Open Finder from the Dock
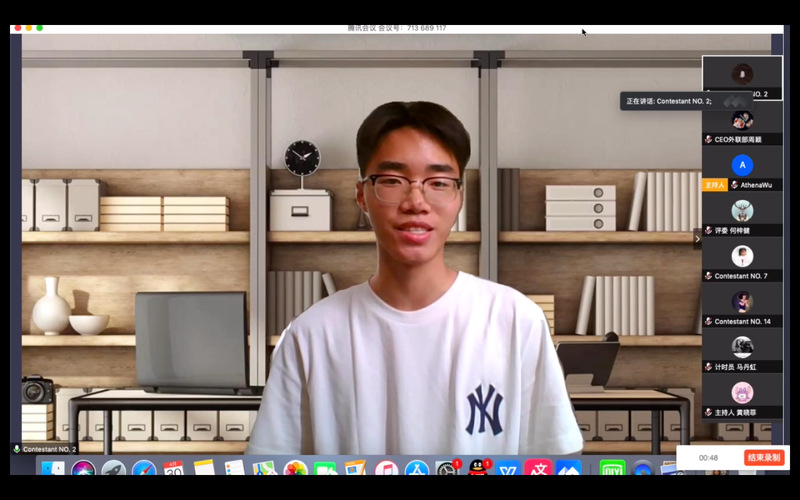 (53, 468)
